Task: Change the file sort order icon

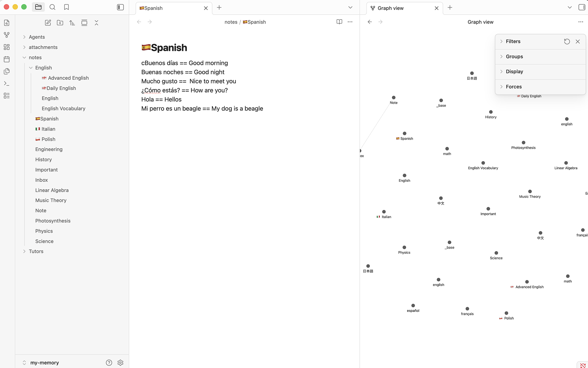Action: click(x=72, y=23)
